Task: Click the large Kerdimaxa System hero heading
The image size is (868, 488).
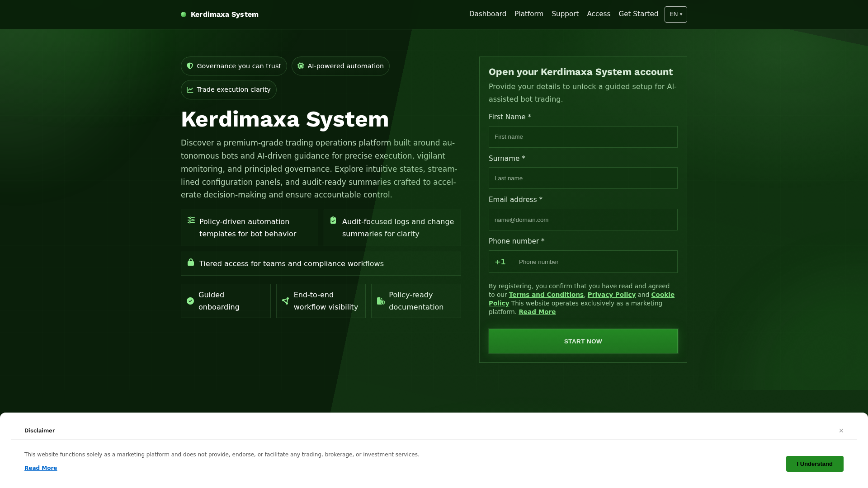Action: pos(285,119)
